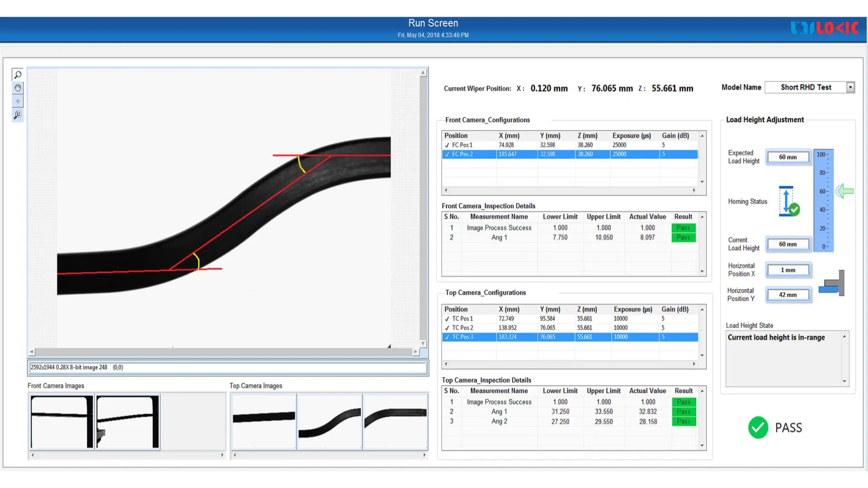868x488 pixels.
Task: Select the magnifier zoom tool
Action: (18, 75)
